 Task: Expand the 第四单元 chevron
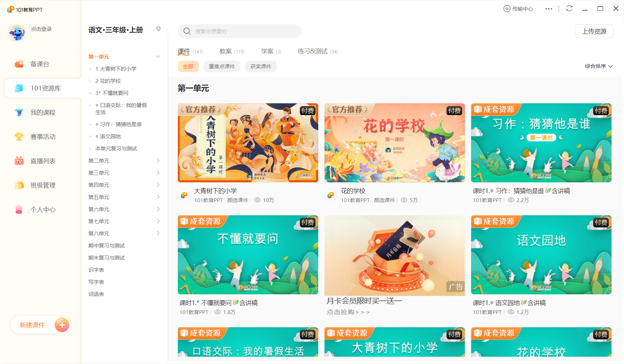[x=158, y=185]
